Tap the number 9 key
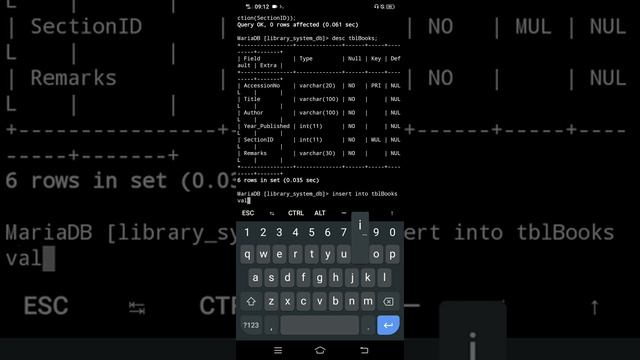Image resolution: width=640 pixels, height=360 pixels. pyautogui.click(x=376, y=232)
